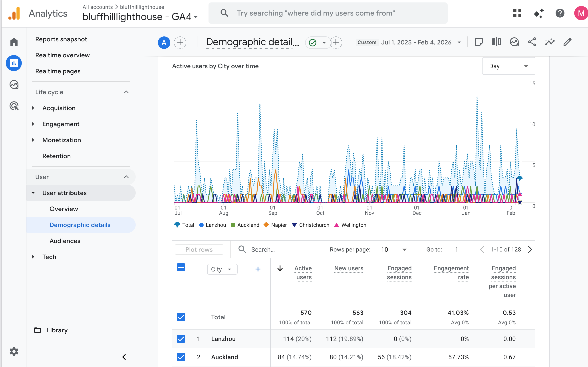Click the share report icon
The image size is (588, 367).
click(532, 42)
